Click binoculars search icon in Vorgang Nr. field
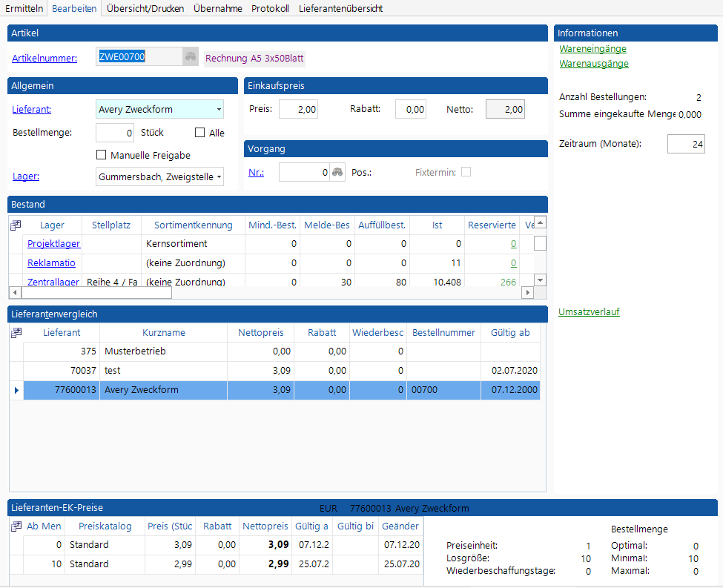723x588 pixels. pos(338,172)
